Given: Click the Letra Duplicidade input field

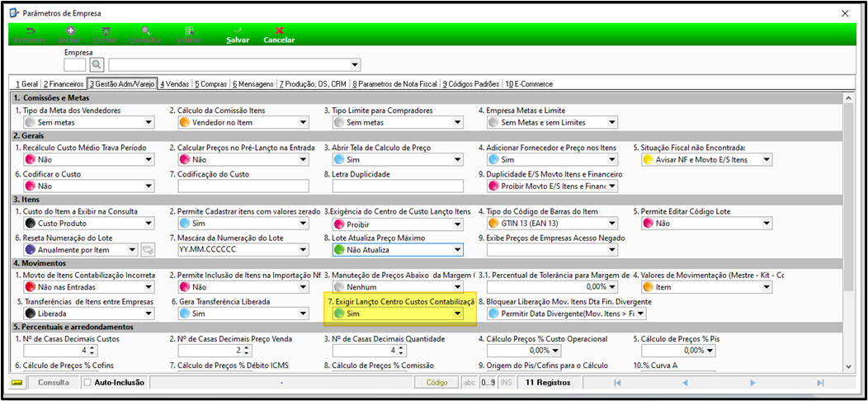Looking at the screenshot, I should pos(398,186).
